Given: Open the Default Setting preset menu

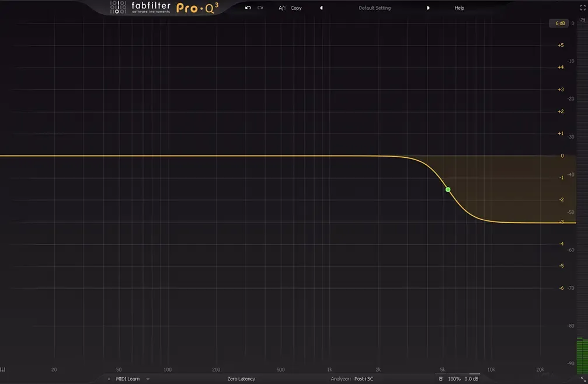Looking at the screenshot, I should pos(375,8).
